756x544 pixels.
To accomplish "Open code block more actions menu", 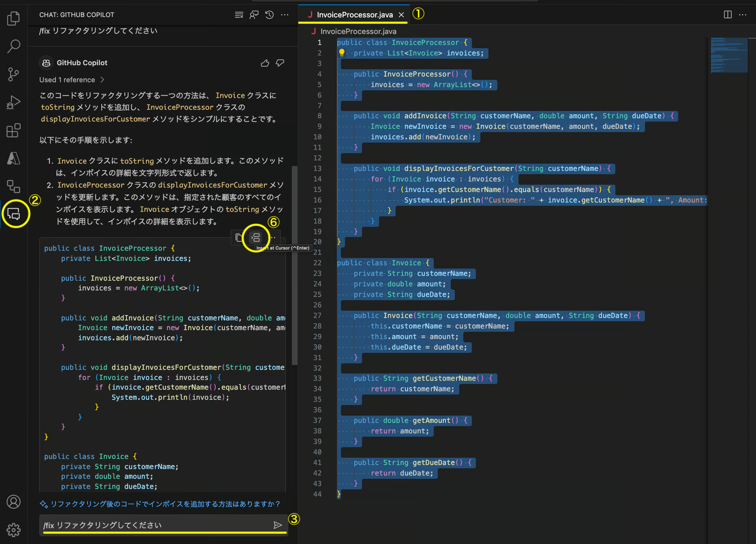I will [x=274, y=237].
